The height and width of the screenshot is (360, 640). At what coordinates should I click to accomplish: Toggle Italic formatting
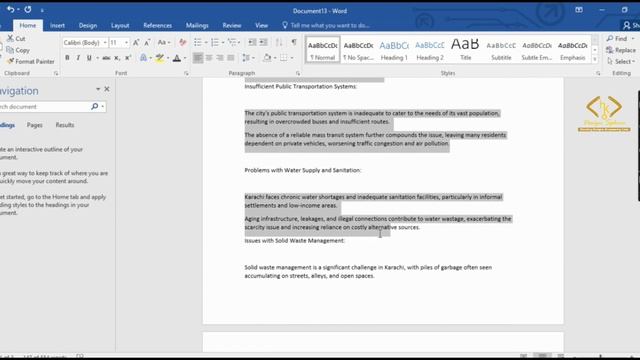click(78, 58)
